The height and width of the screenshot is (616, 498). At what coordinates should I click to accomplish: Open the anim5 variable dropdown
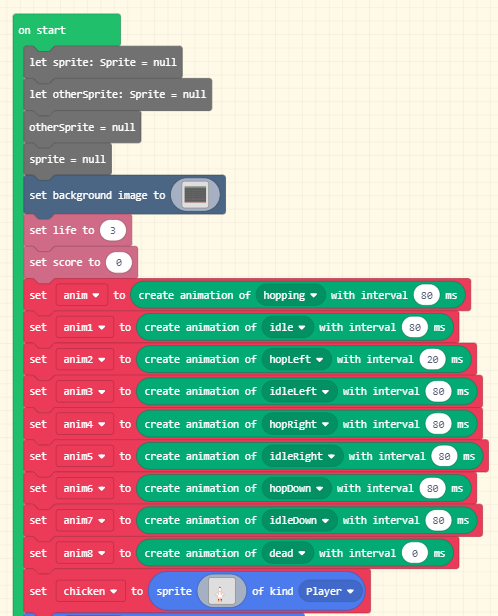pos(84,456)
